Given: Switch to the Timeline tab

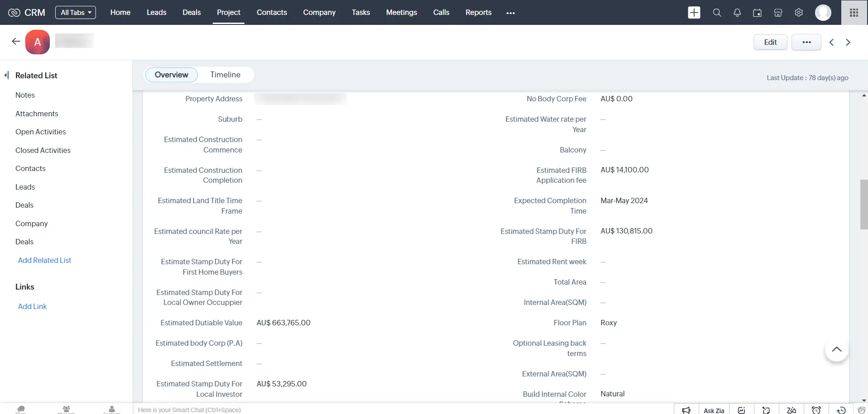Looking at the screenshot, I should pyautogui.click(x=225, y=74).
